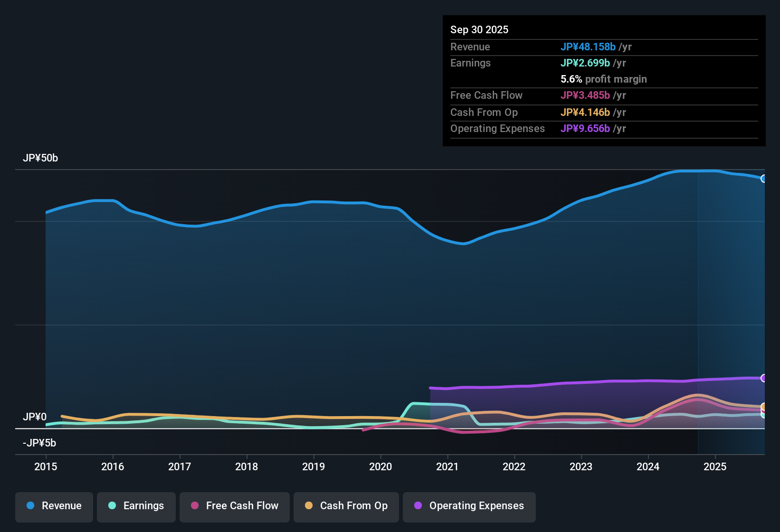Click the JP¥9.656b operating expenses value

[586, 129]
